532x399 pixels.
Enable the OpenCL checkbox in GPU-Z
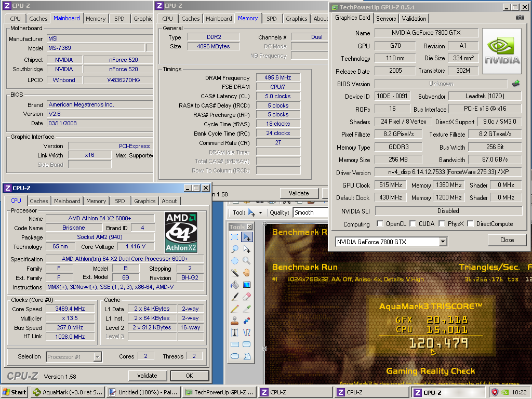(380, 223)
